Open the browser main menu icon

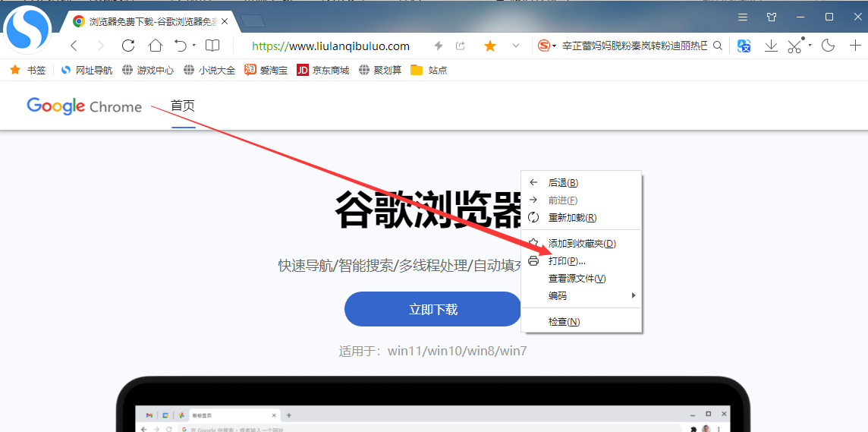point(743,17)
